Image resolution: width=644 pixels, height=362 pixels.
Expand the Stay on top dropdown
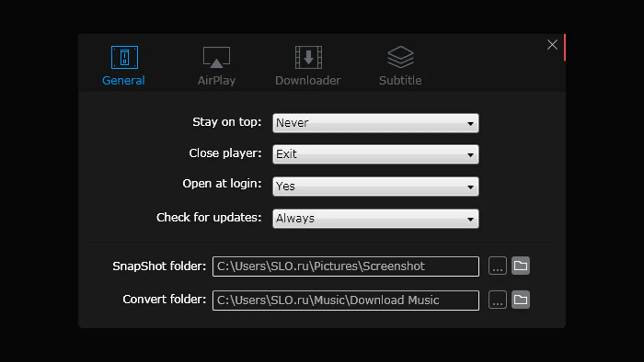(375, 123)
